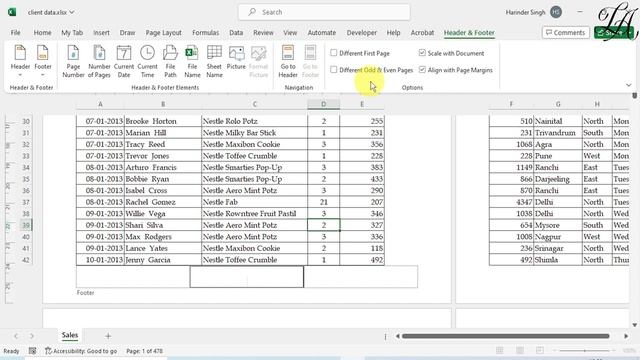Image resolution: width=640 pixels, height=360 pixels.
Task: Go to next sheet arrow
Action: (x=31, y=336)
